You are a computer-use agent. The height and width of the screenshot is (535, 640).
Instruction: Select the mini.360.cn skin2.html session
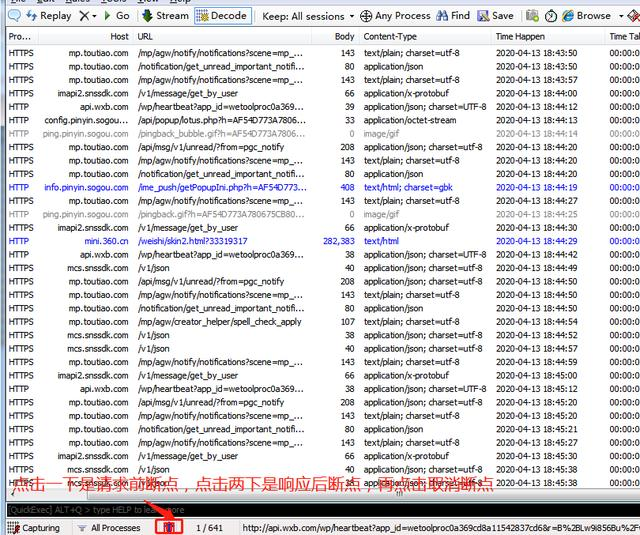click(322, 241)
